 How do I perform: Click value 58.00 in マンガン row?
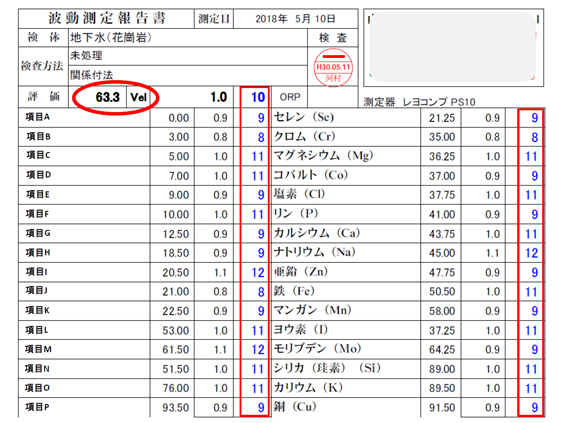(x=442, y=311)
